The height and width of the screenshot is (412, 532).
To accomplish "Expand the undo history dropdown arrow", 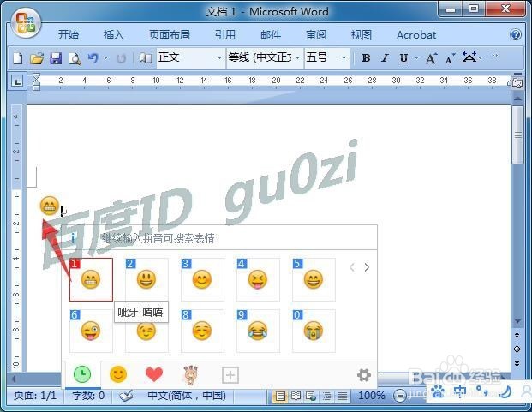I will pos(105,58).
